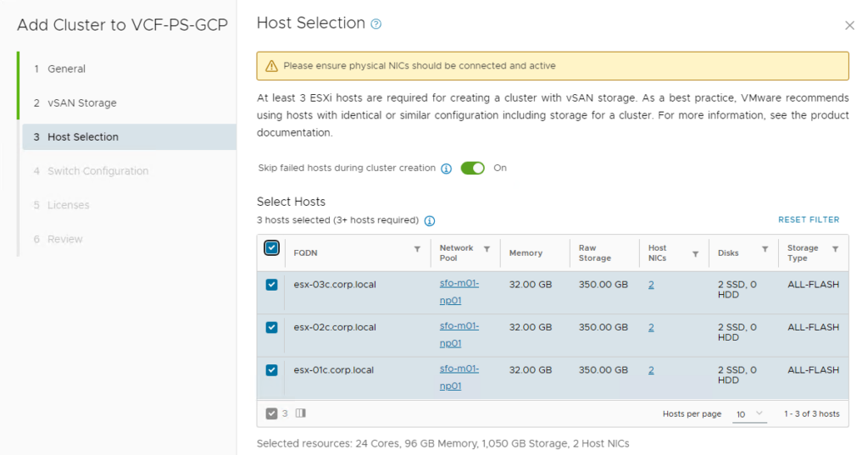Click the RESET FILTER button
Viewport: 868px width, 455px height.
[x=809, y=219]
